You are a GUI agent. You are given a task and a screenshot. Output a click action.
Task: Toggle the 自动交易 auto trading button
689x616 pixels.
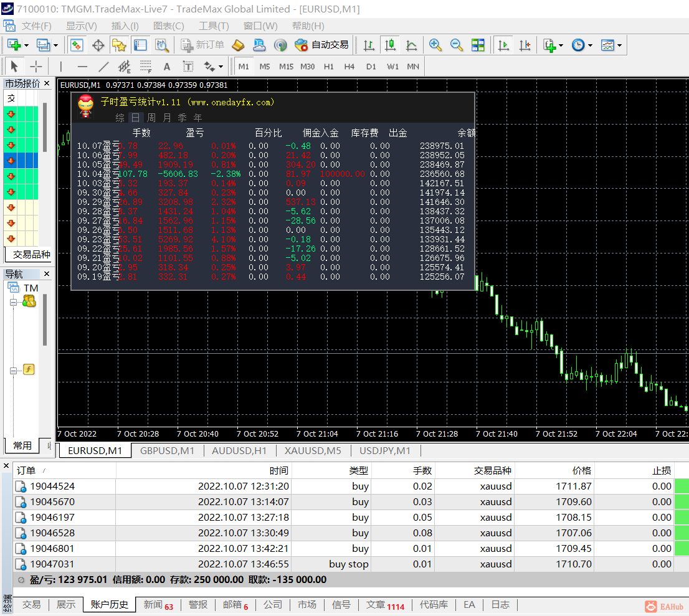(321, 45)
